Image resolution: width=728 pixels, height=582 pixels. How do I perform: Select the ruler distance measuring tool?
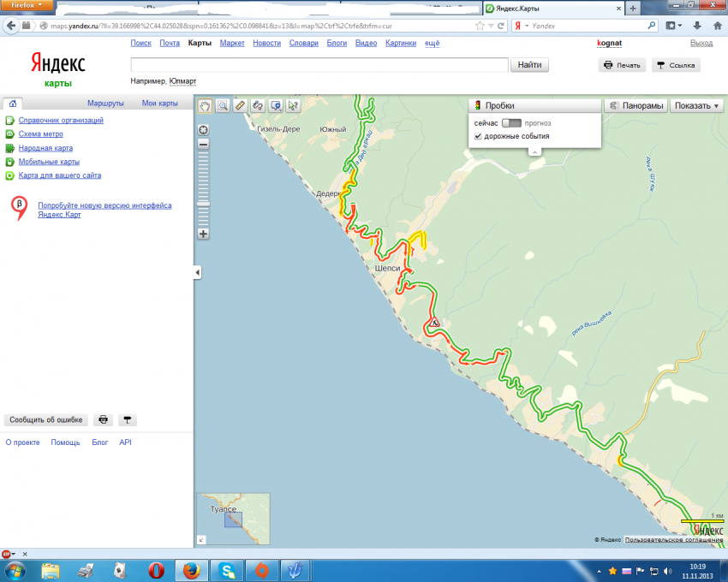point(240,105)
